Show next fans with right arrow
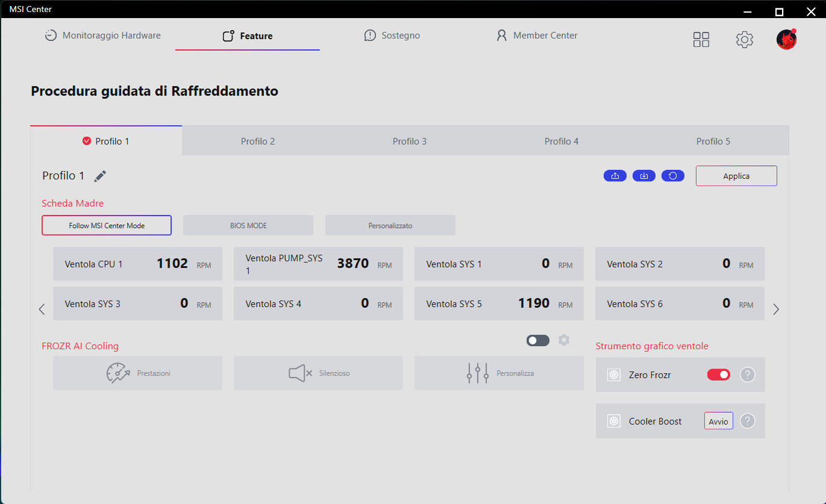The width and height of the screenshot is (826, 504). 776,310
